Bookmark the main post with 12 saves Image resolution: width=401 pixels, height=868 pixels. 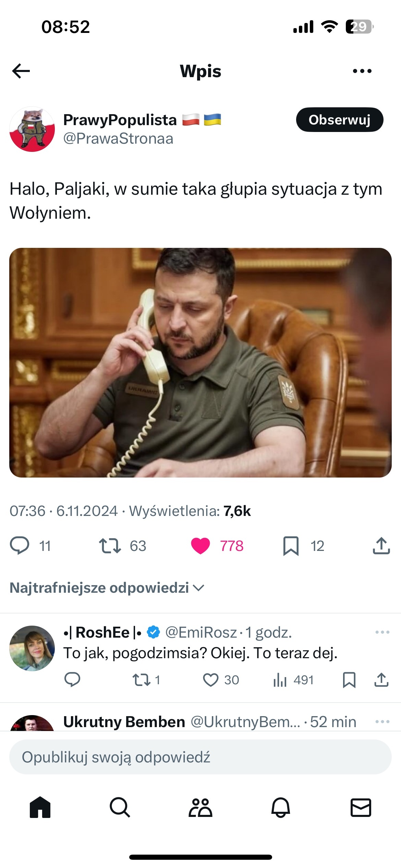(x=291, y=546)
